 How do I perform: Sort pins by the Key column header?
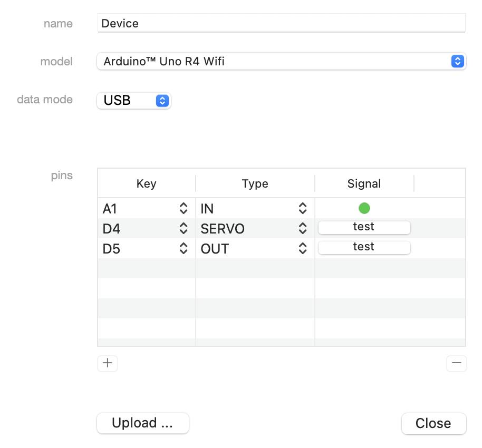146,183
